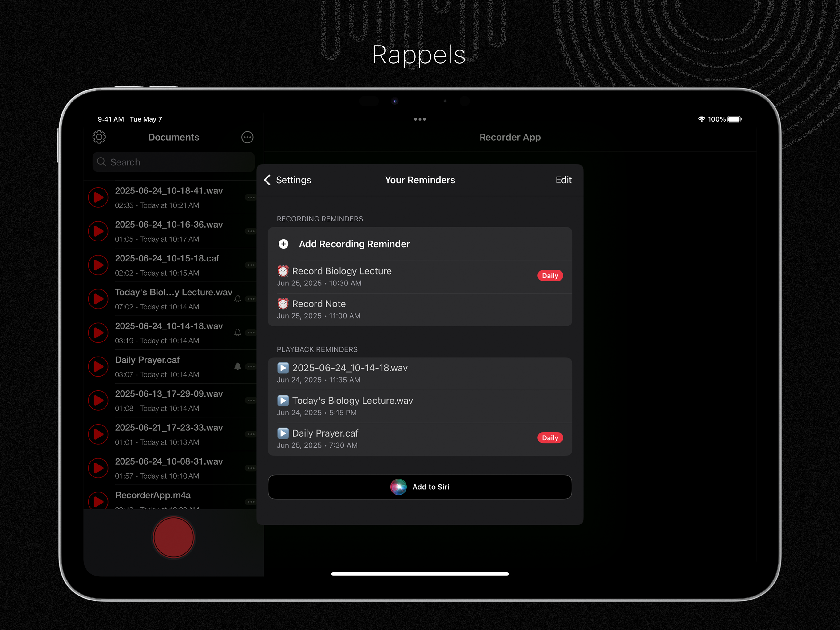Play 2025-06-24_10-18-41.wav recording
This screenshot has height=630, width=840.
pyautogui.click(x=98, y=197)
